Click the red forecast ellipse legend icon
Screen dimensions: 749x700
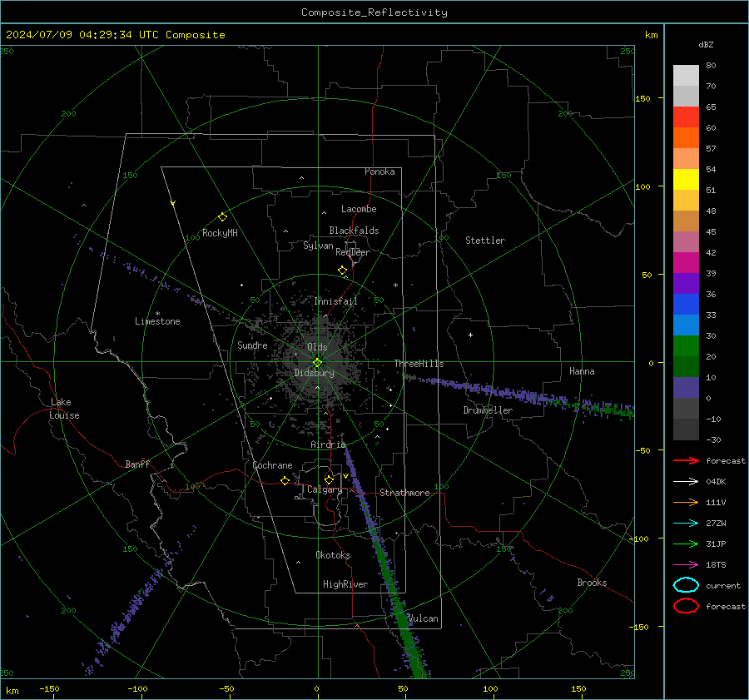point(686,606)
